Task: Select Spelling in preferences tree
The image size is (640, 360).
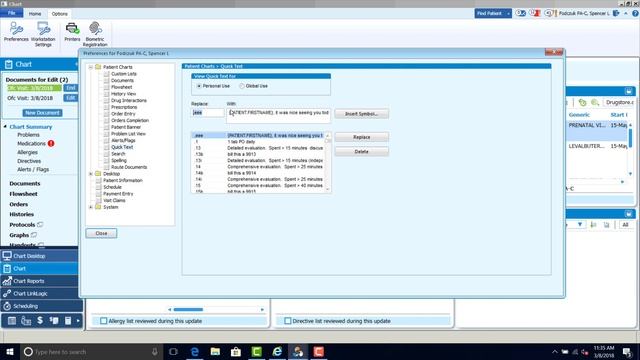Action: (x=119, y=160)
